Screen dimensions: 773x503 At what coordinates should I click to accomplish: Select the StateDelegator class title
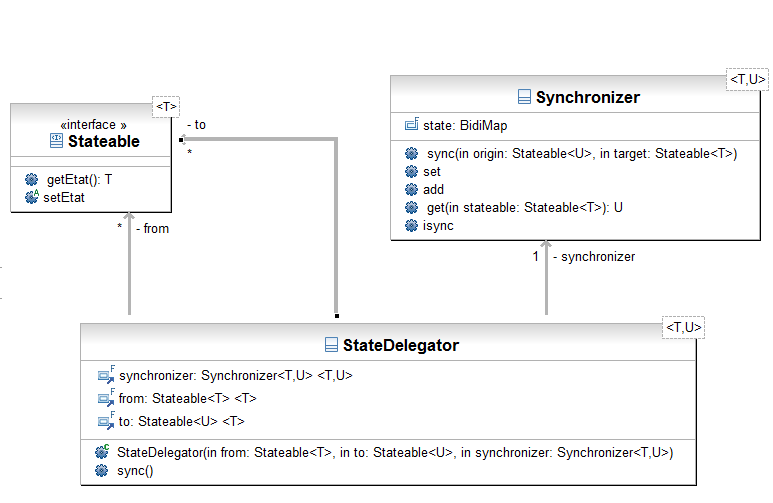[401, 345]
